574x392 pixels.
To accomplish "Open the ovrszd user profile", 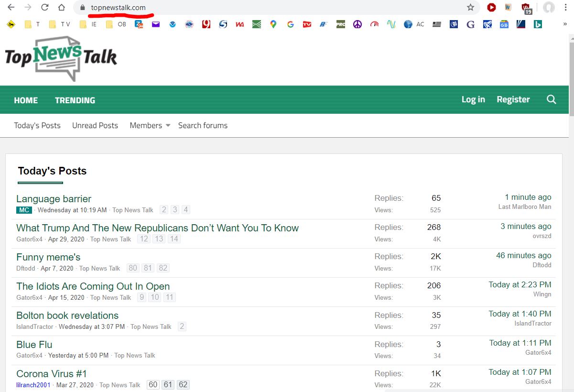I will [542, 236].
